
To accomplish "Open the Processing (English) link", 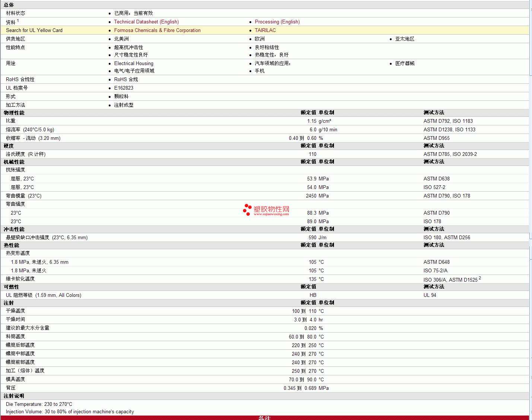I will click(277, 22).
